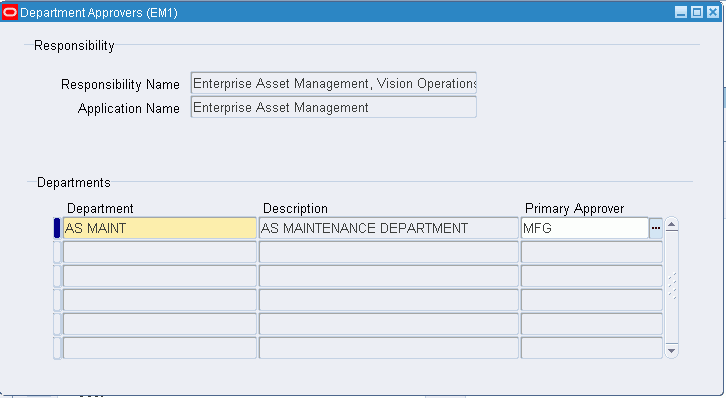Click the Departments scrollbar track
Viewport: 726px width, 398px height.
pos(671,287)
